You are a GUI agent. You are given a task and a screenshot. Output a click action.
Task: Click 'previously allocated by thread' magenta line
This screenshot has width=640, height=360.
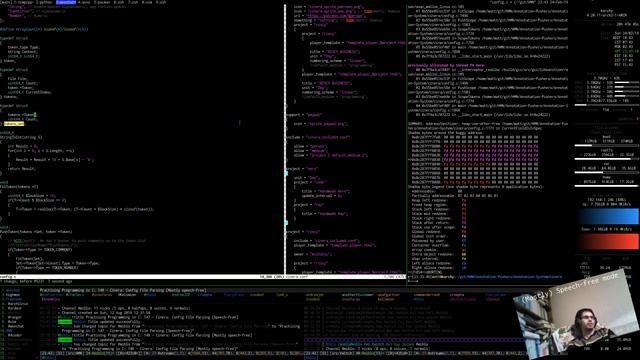(x=446, y=65)
